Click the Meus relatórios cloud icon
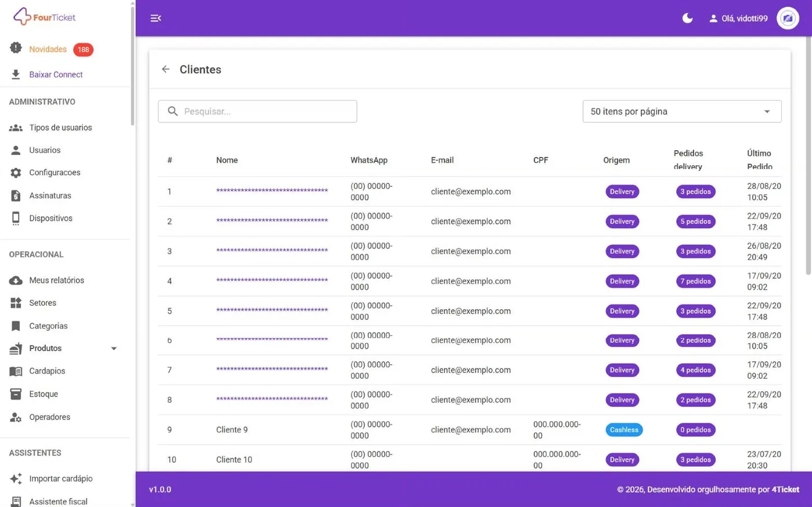The image size is (812, 507). tap(16, 280)
